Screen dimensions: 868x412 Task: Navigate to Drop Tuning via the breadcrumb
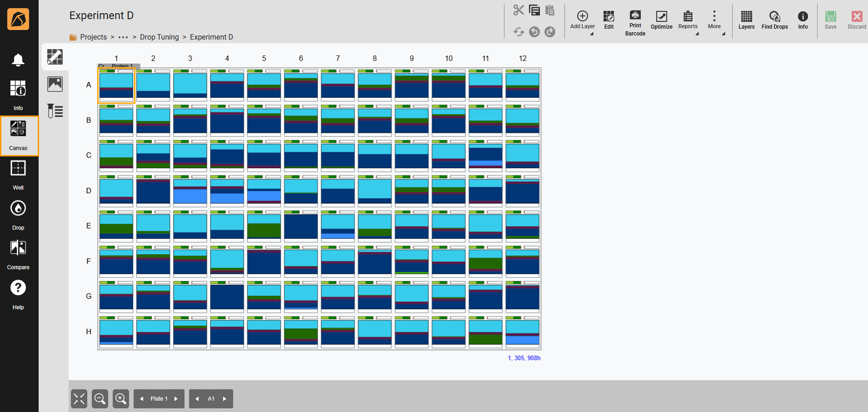click(160, 37)
